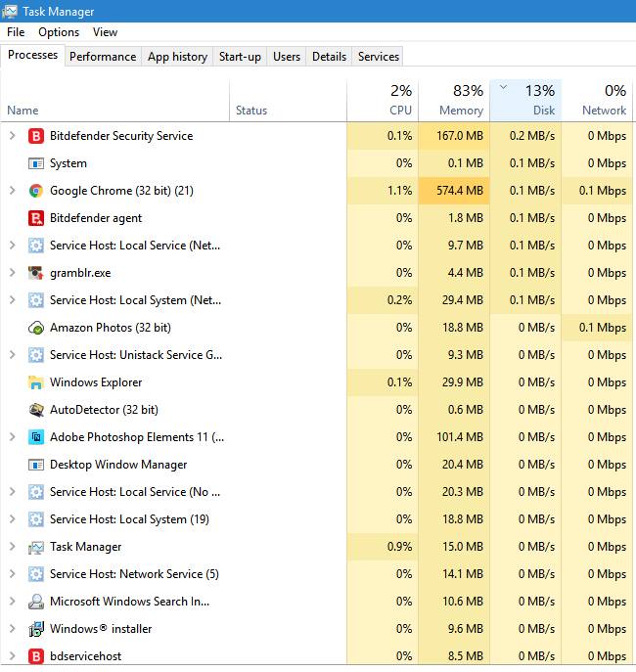This screenshot has width=636, height=672.
Task: Select the Windows Explorer row name
Action: pos(96,382)
